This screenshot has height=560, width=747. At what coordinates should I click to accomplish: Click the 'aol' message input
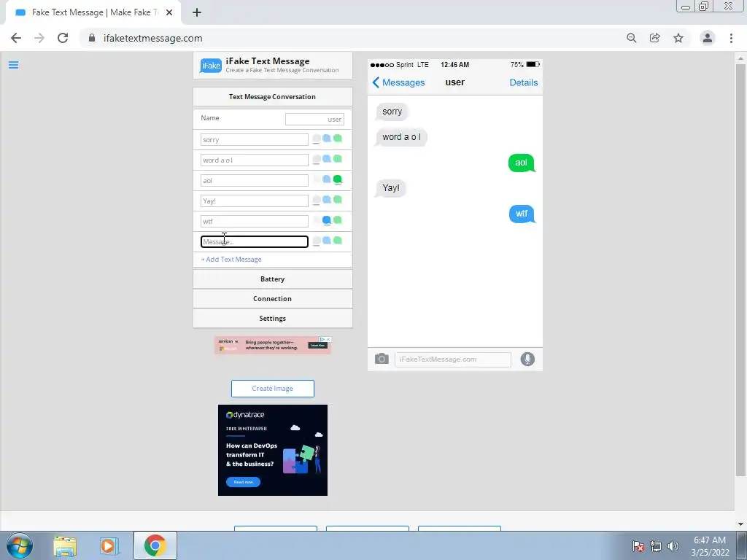pyautogui.click(x=255, y=181)
